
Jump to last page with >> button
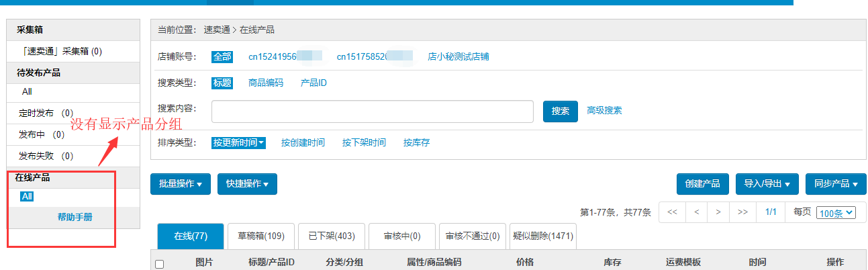click(742, 212)
